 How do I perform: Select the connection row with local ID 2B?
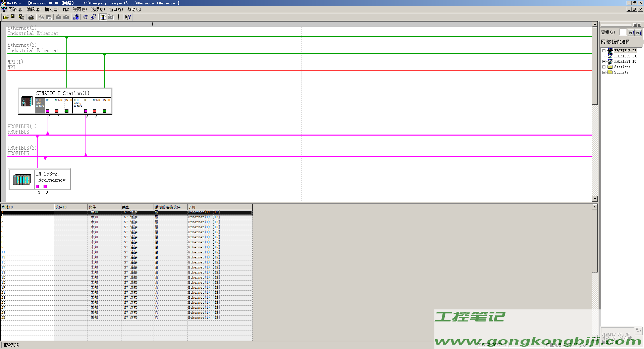pyautogui.click(x=126, y=318)
